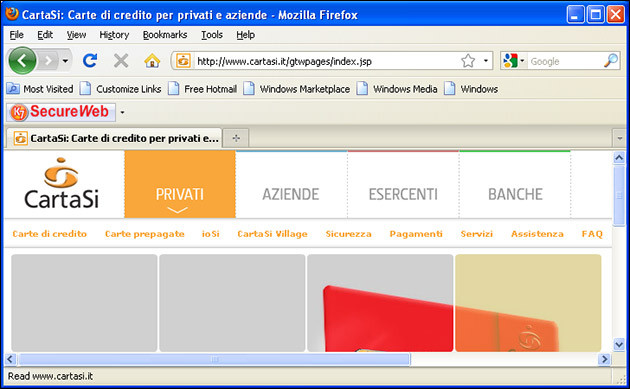The width and height of the screenshot is (630, 389).
Task: Expand the SecureWeb dropdown arrow
Action: 122,113
